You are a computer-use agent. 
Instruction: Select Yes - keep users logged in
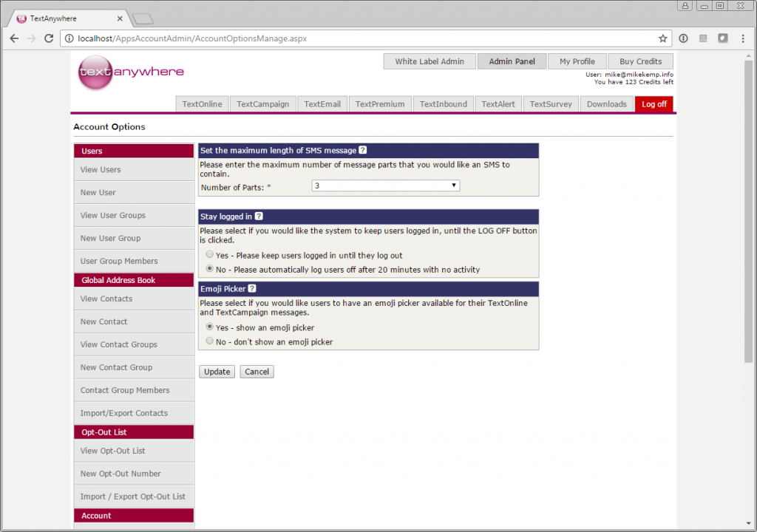tap(211, 255)
